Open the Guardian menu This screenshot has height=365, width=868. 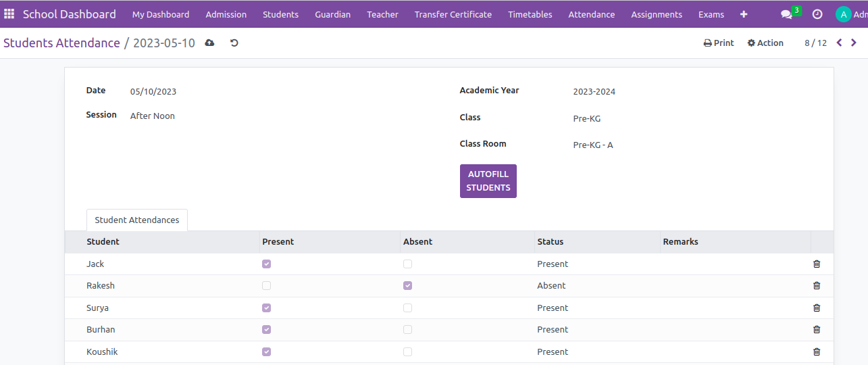tap(333, 14)
